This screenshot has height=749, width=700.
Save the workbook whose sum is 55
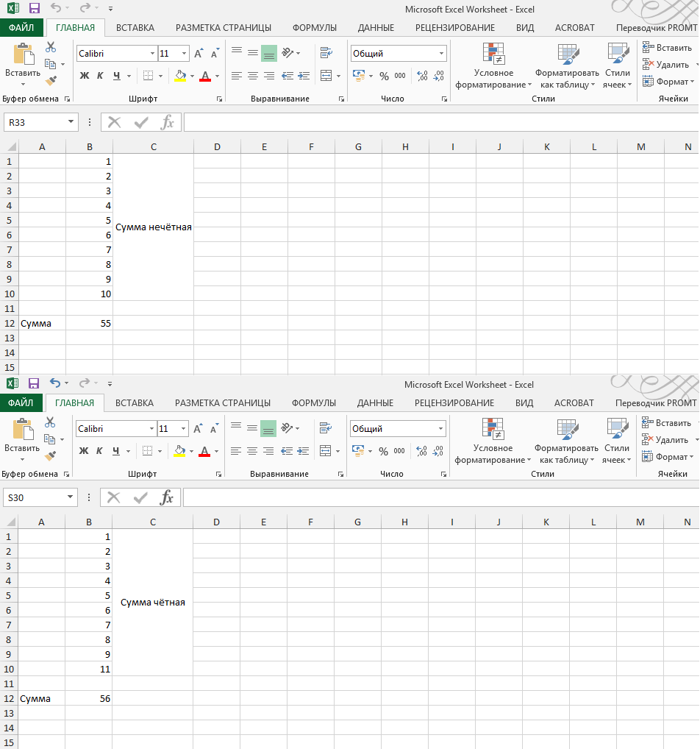tap(34, 8)
